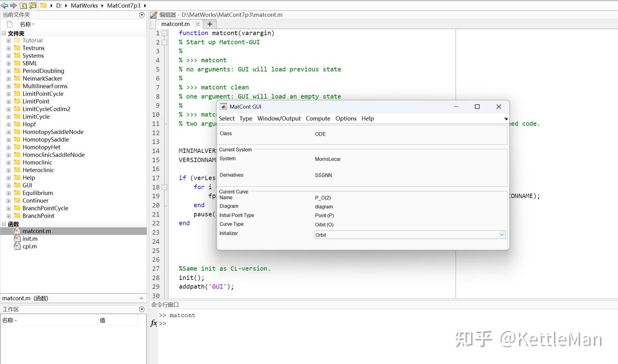Click the fx function browser icon

pos(154,323)
